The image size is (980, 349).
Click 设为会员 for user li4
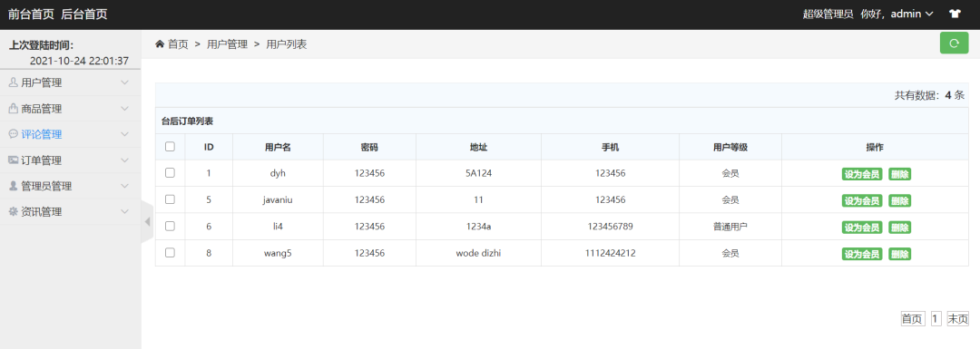862,228
